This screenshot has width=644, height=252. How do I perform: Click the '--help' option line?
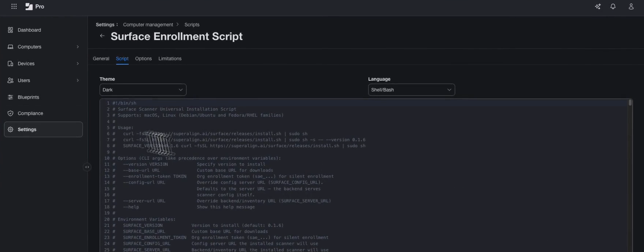pos(184,207)
